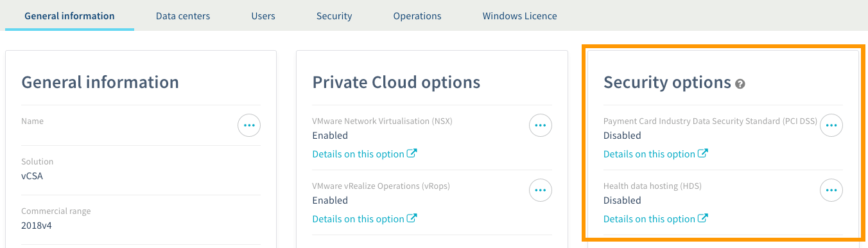The width and height of the screenshot is (868, 248).
Task: Click the external-link icon beside NSX details
Action: 412,154
